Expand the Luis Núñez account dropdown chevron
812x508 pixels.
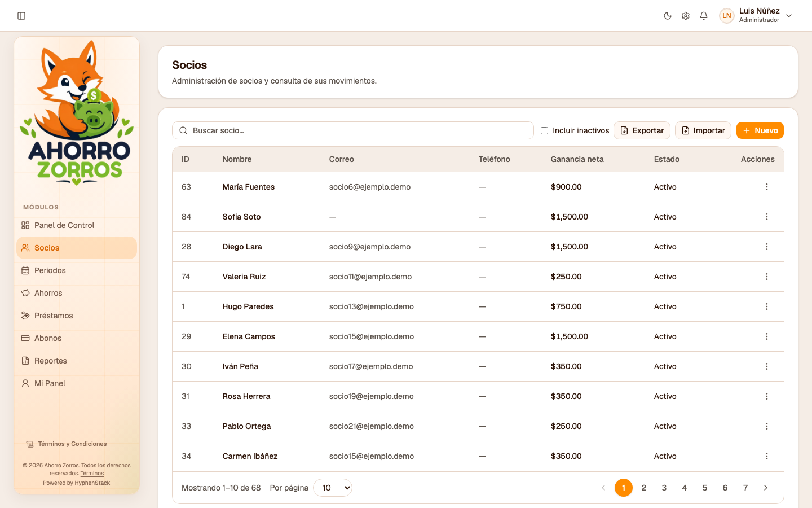789,16
